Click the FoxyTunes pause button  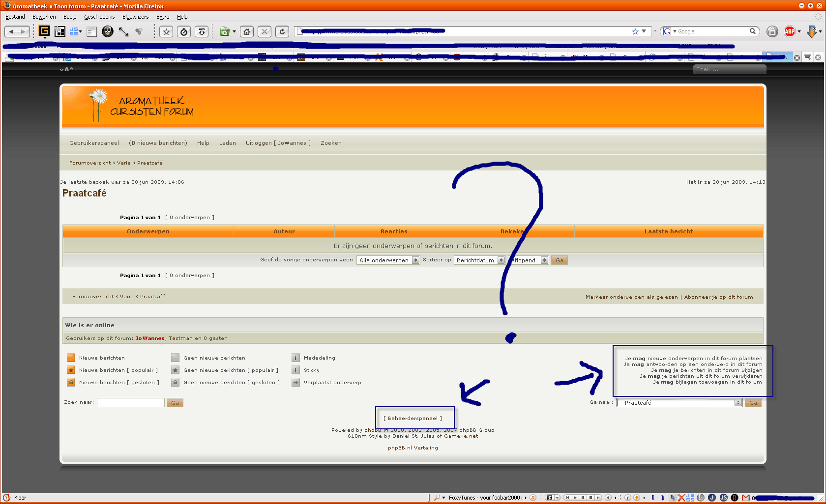click(583, 498)
